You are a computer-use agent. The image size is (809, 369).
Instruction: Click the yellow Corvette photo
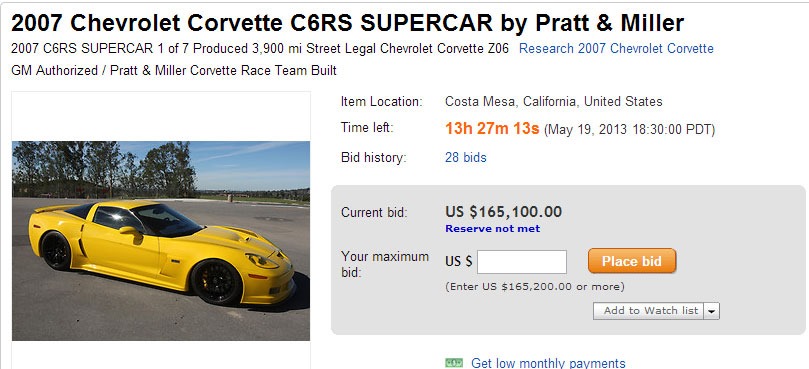pos(161,240)
